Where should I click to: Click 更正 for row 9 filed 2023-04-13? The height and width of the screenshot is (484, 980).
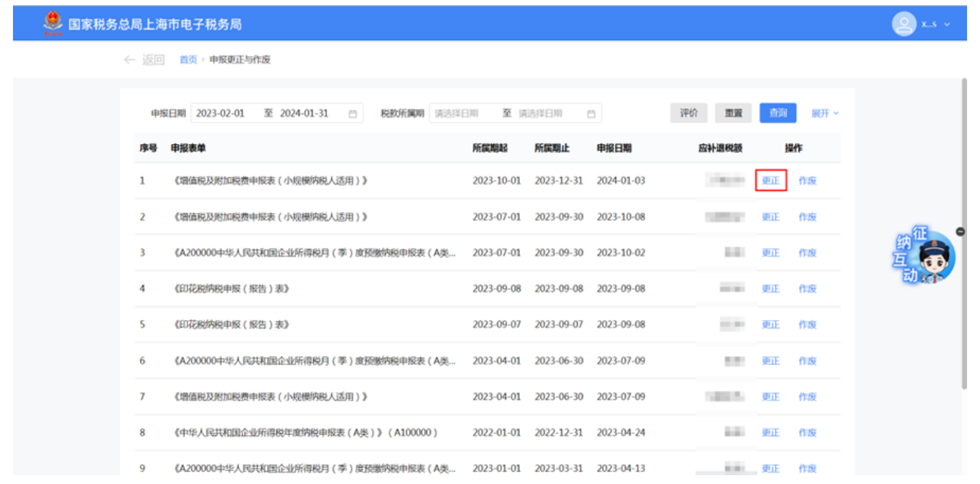click(x=770, y=469)
